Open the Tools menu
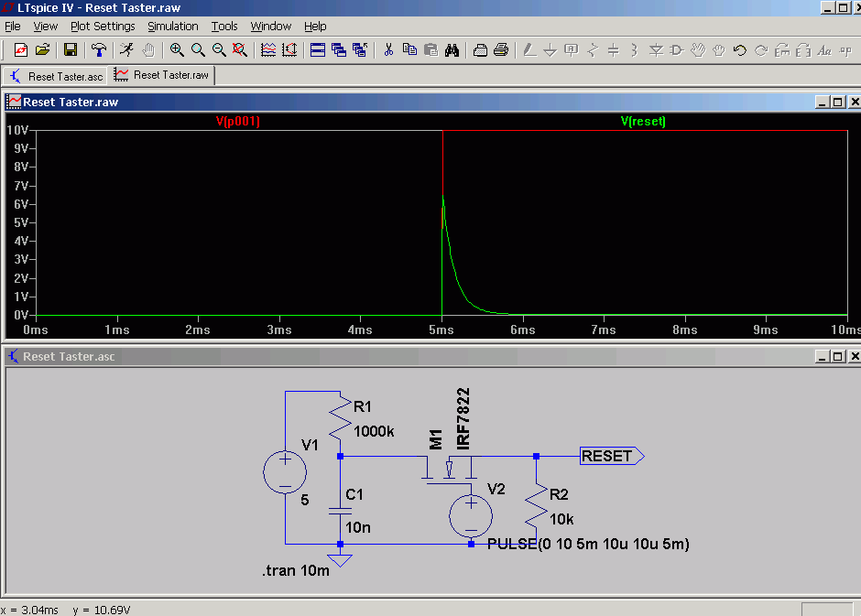Image resolution: width=861 pixels, height=616 pixels. 224,27
